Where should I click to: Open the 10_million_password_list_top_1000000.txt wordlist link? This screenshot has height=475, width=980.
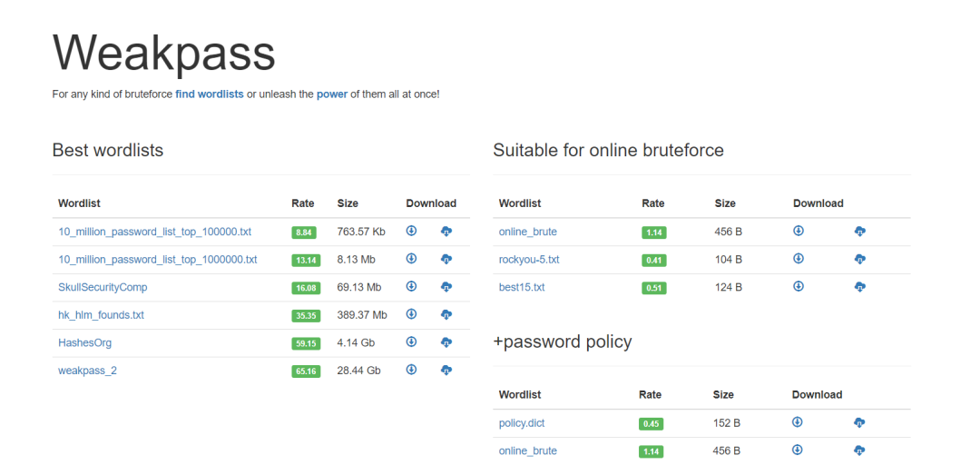(158, 259)
